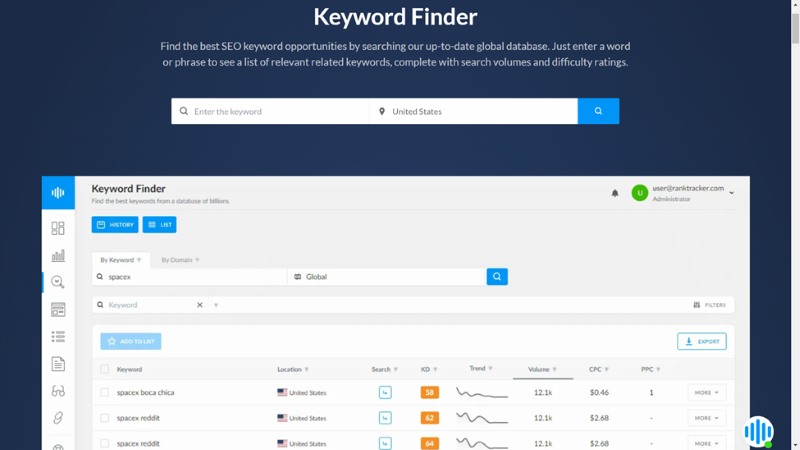This screenshot has height=450, width=800.
Task: Clear the Keyword filter with the X
Action: point(199,305)
